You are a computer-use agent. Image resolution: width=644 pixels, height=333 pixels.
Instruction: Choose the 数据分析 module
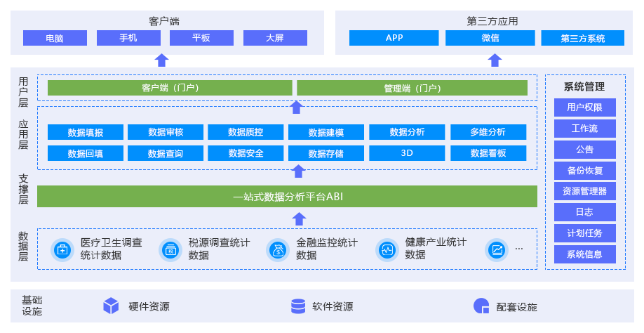407,132
